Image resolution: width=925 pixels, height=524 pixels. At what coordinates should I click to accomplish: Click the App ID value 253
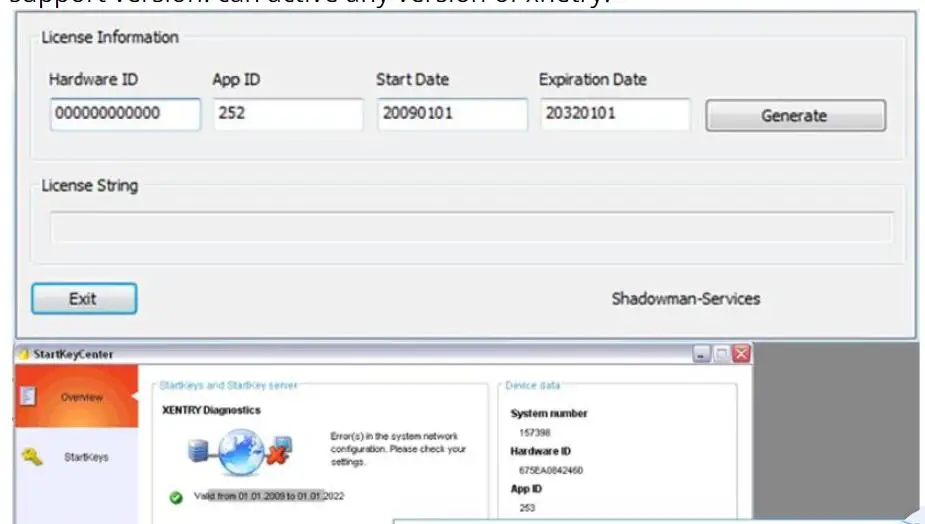527,507
